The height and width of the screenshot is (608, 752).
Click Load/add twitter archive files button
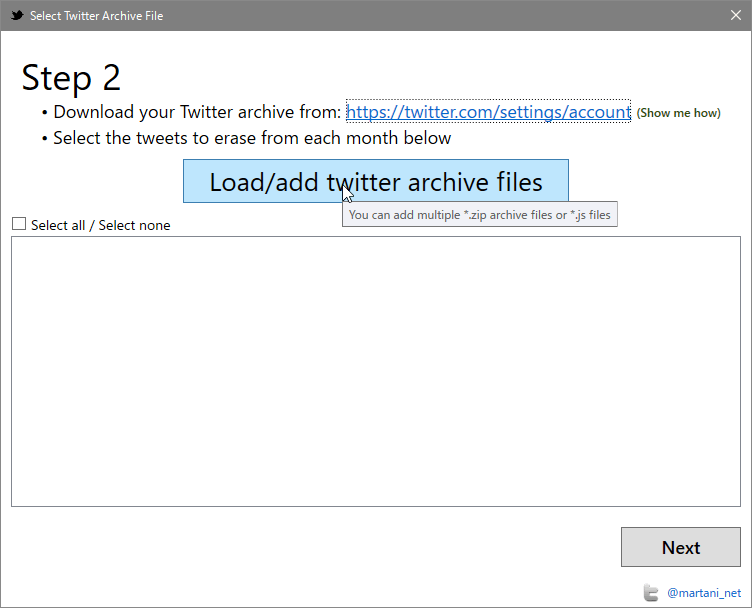coord(376,181)
